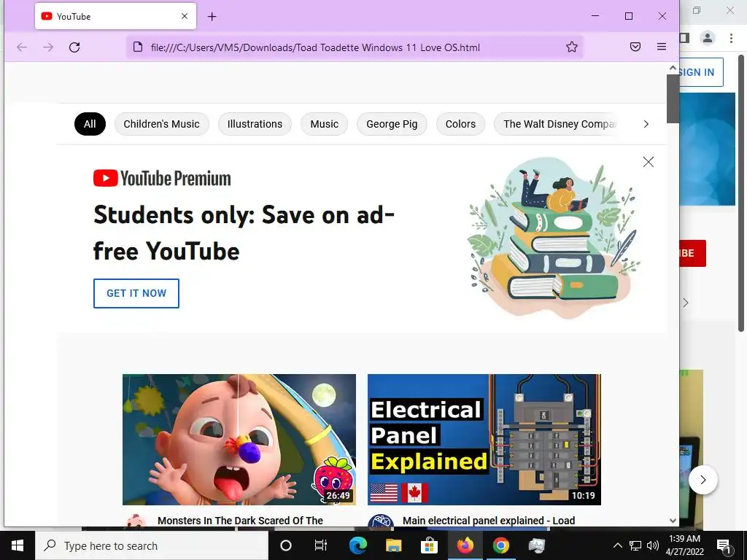The image size is (747, 560).
Task: Open the Windows Start menu
Action: pos(18,545)
